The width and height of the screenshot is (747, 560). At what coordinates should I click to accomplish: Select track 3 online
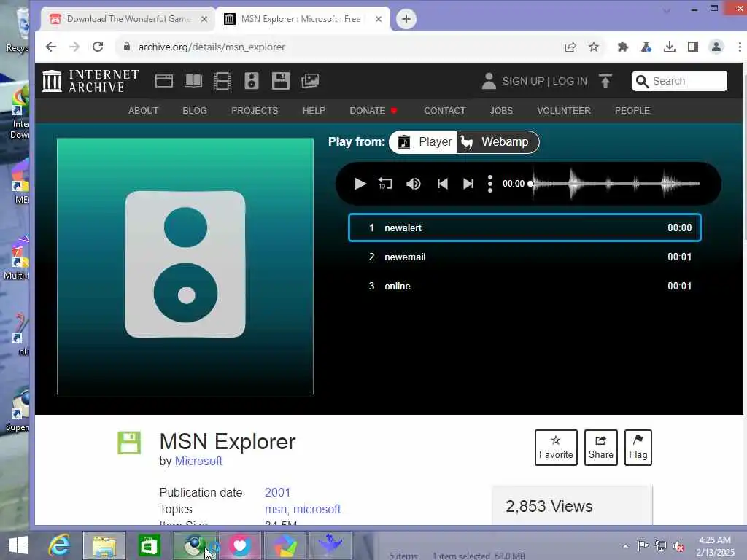(x=525, y=286)
